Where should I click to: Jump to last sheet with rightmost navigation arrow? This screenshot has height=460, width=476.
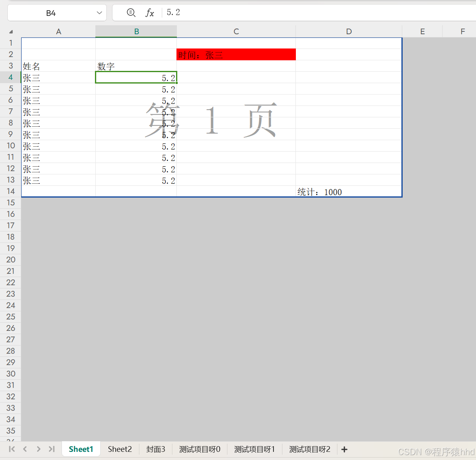[x=52, y=449]
